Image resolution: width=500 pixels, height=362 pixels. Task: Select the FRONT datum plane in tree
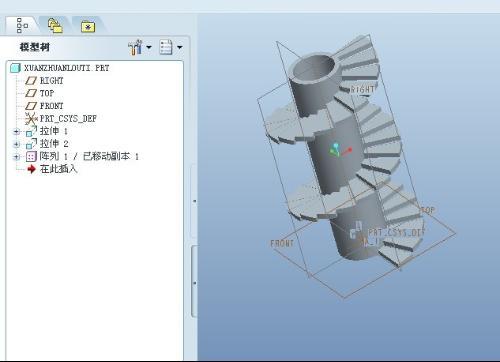[x=51, y=106]
